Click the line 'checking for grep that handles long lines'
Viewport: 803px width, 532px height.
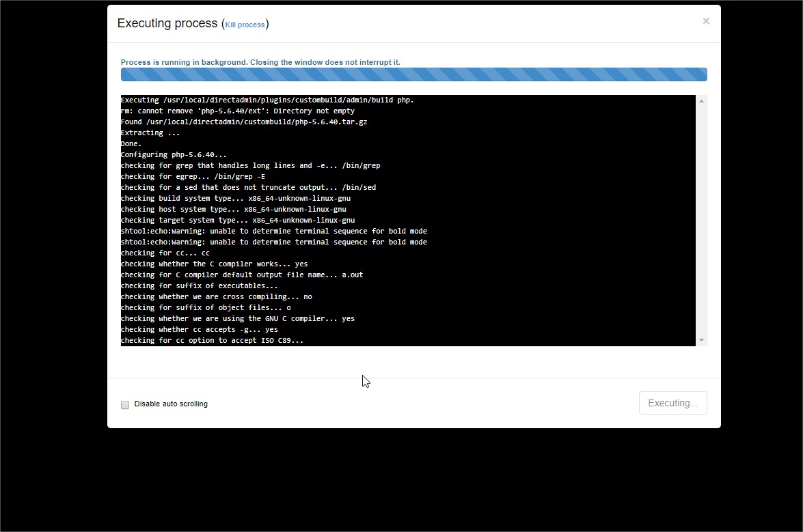(250, 166)
